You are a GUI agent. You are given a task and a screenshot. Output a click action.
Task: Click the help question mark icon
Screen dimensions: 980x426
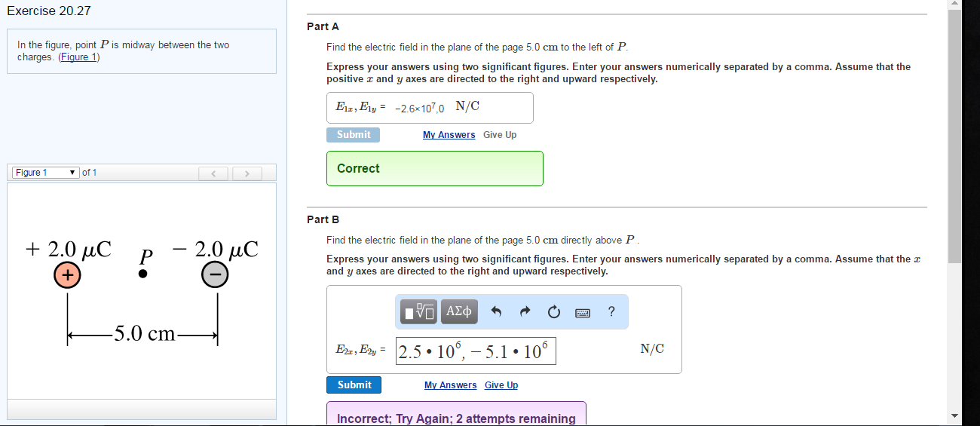point(611,311)
